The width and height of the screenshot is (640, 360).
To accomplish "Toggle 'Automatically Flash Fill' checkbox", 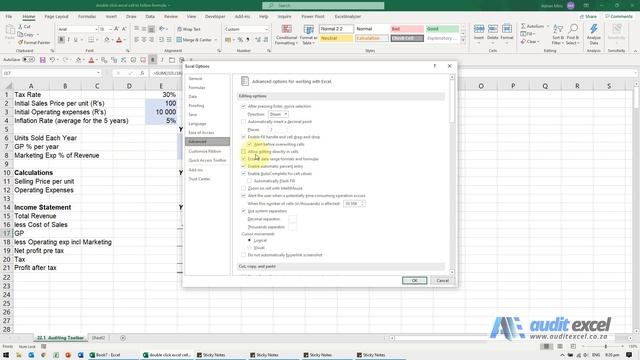I will click(x=249, y=181).
